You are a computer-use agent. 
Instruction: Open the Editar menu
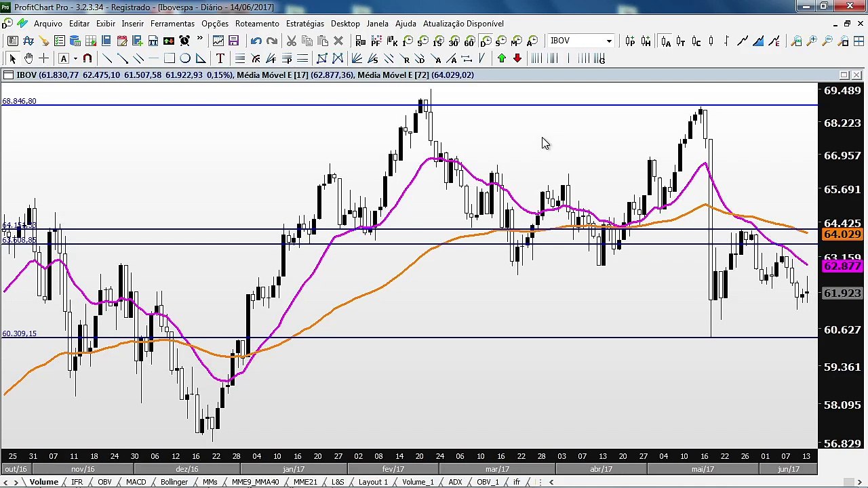(79, 24)
